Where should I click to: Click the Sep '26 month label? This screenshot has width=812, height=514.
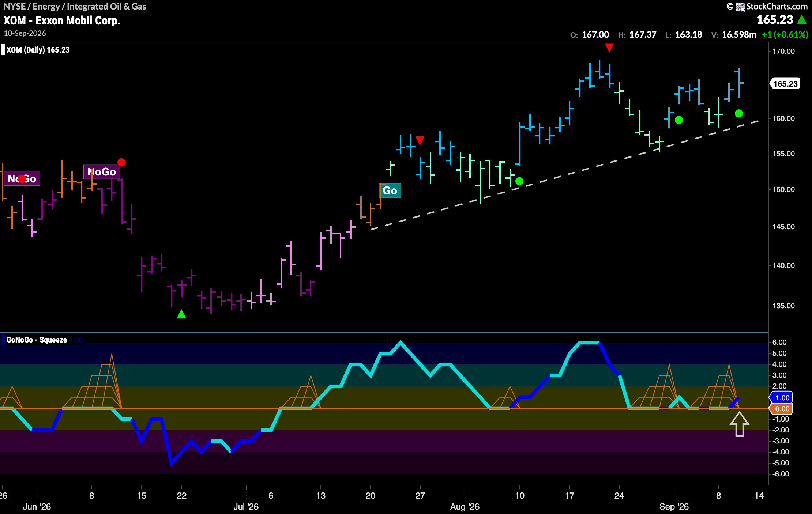point(674,507)
